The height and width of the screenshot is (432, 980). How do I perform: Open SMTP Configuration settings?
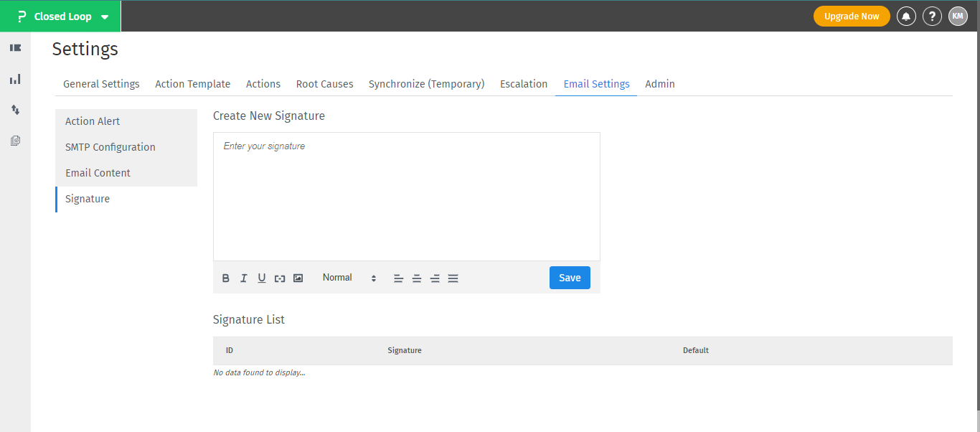pyautogui.click(x=126, y=147)
